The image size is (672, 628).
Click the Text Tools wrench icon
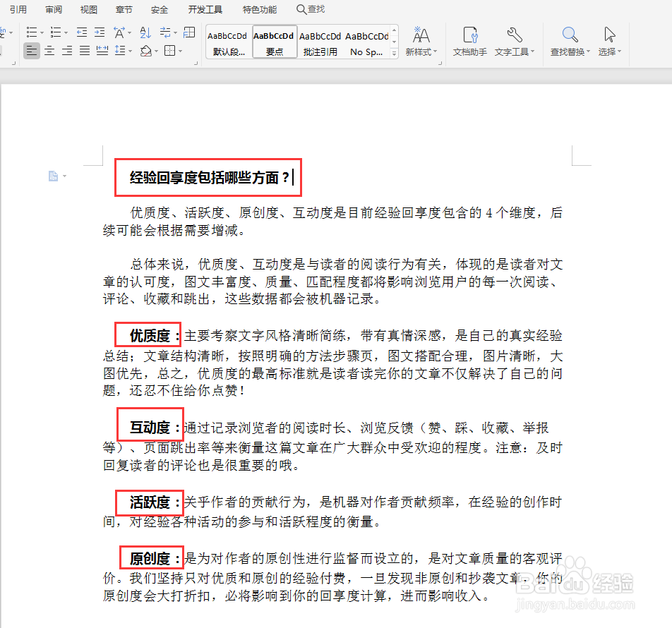515,35
